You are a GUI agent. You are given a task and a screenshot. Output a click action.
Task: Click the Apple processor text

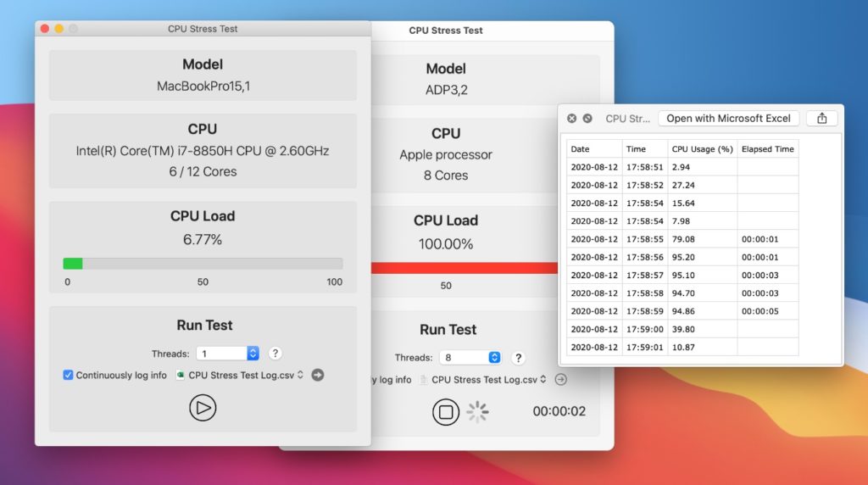coord(446,155)
